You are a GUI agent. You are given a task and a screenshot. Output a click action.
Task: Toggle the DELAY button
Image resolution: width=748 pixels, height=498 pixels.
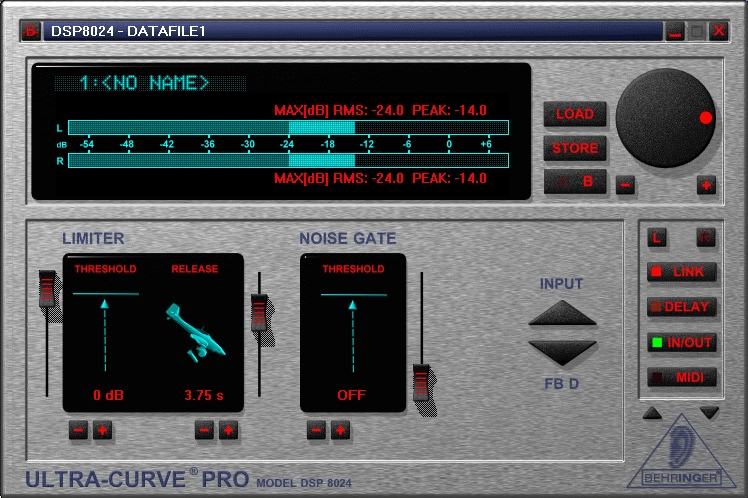pyautogui.click(x=682, y=307)
